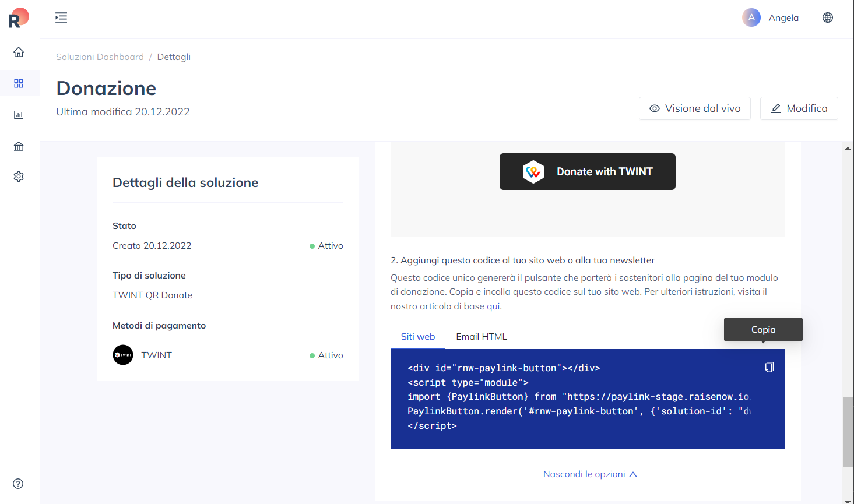Copy the code with clipboard icon
The image size is (854, 504).
pyautogui.click(x=769, y=367)
